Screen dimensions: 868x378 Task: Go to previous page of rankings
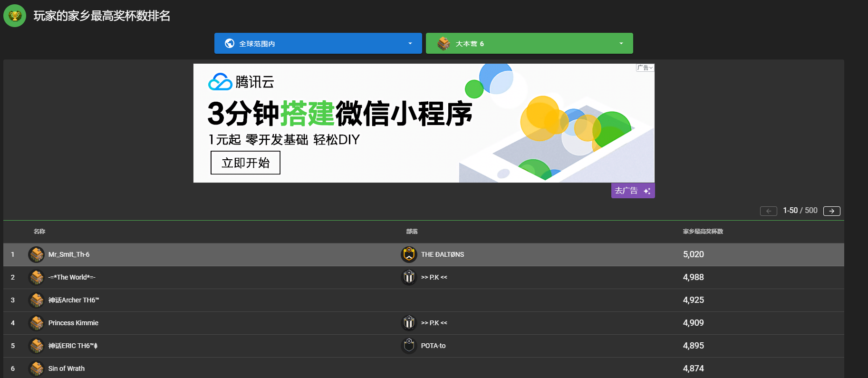click(x=769, y=211)
